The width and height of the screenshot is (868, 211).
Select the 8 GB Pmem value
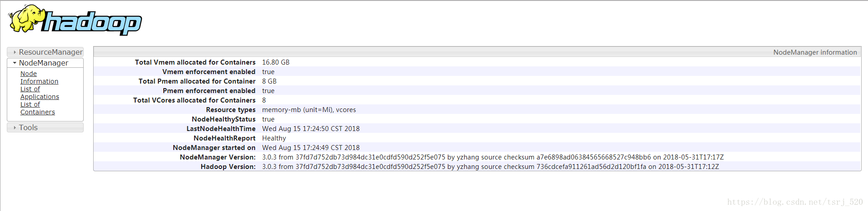[269, 81]
